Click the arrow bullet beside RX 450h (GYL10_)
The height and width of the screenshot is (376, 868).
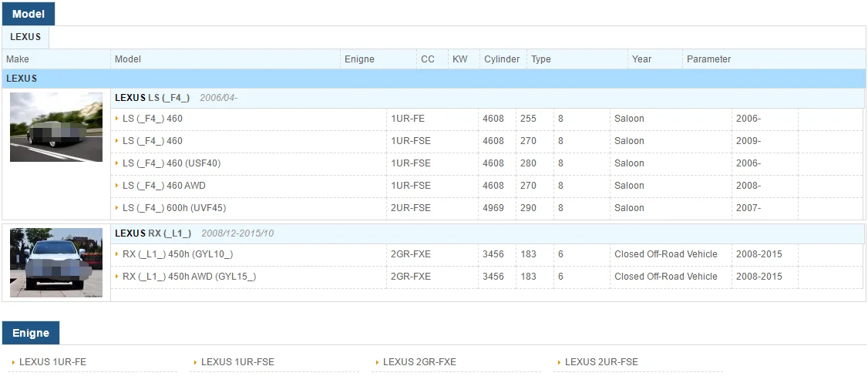tap(117, 253)
